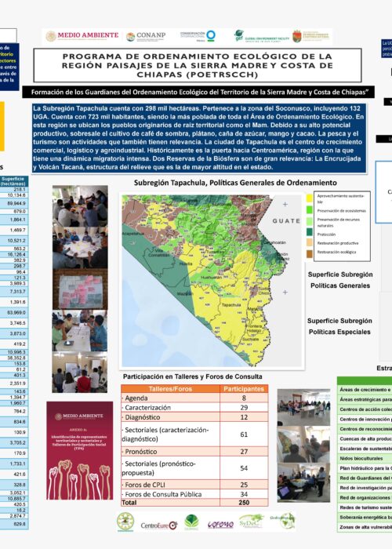The image size is (392, 549).
Task: Click the 'Nidos bioculturales' strategy row
Action: tap(365, 458)
